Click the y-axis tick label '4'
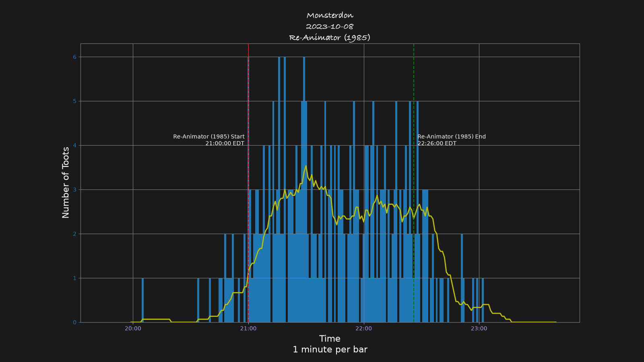 74,146
